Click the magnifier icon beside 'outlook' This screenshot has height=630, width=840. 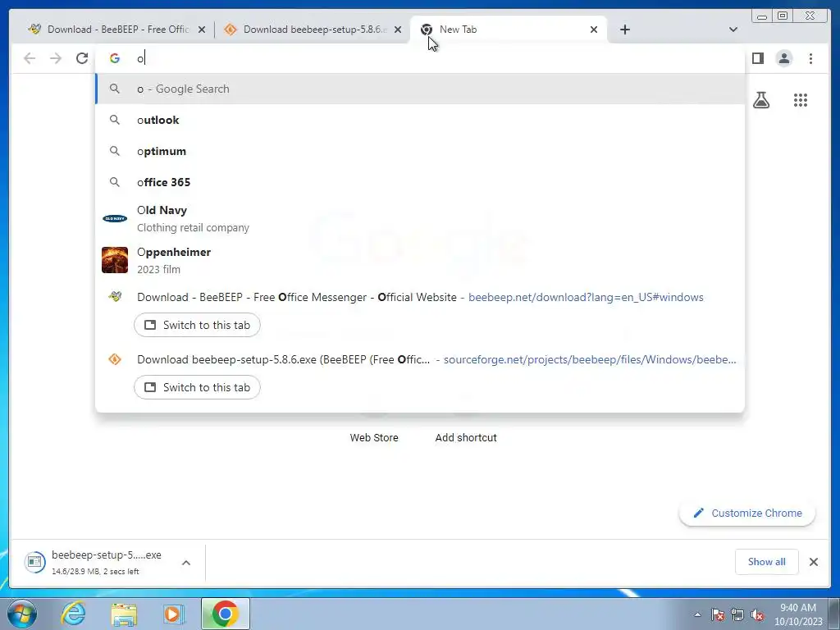(115, 120)
